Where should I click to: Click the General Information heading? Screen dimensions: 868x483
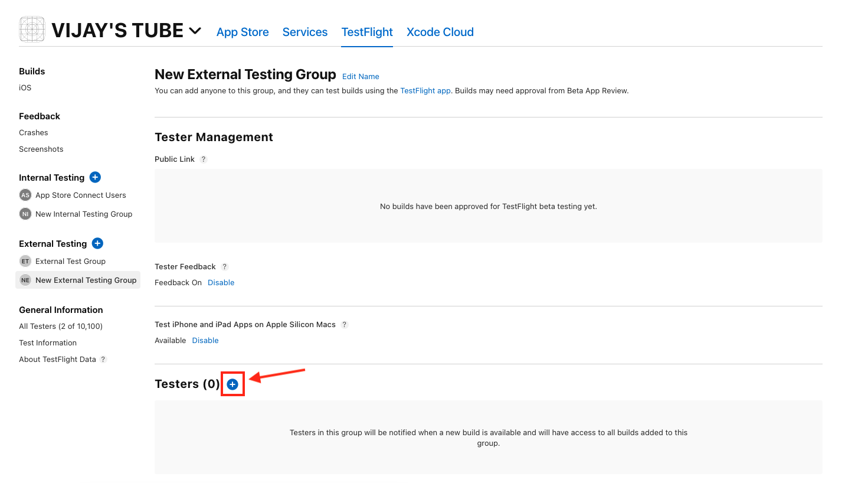pyautogui.click(x=61, y=310)
